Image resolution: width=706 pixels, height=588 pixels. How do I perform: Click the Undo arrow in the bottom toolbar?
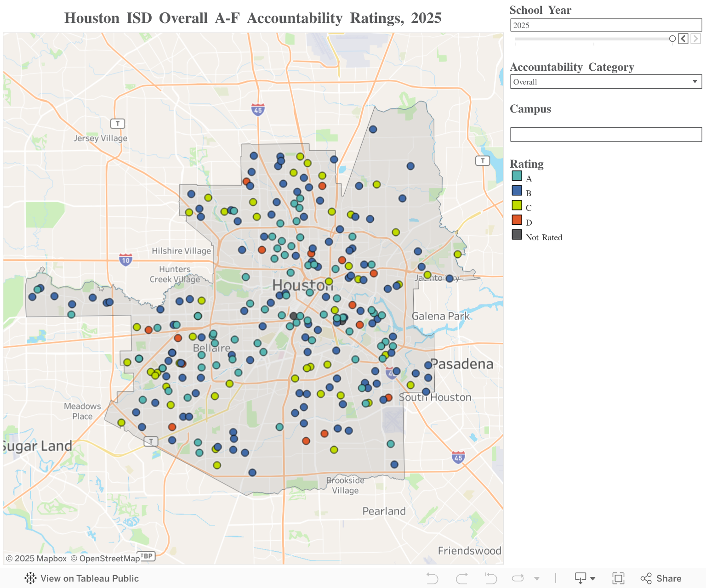432,578
